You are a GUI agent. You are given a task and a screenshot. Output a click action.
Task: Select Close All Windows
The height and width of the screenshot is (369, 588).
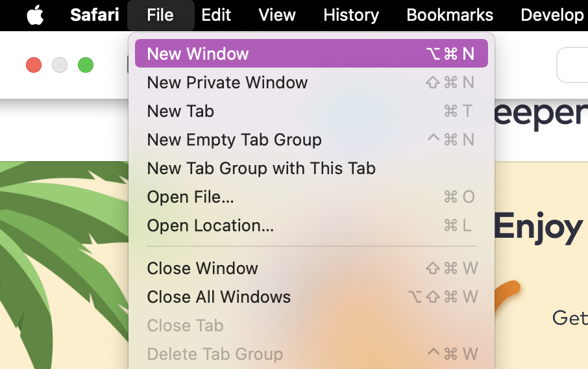312,296
